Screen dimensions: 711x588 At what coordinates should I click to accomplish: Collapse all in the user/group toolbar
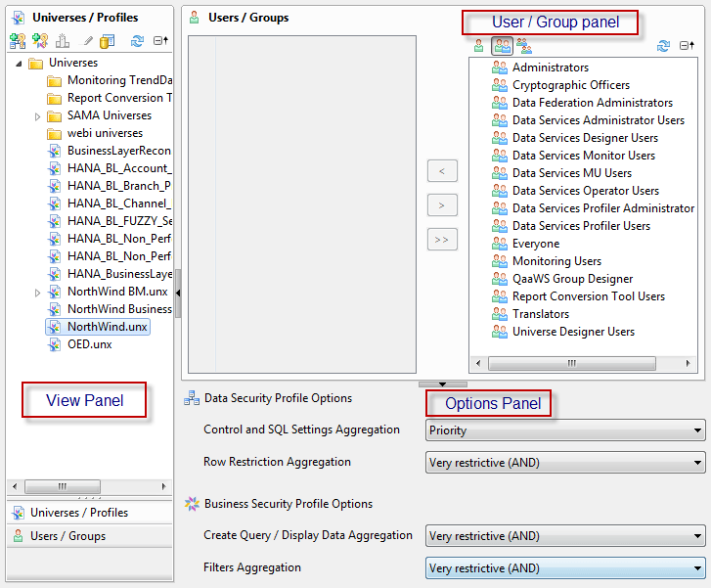pyautogui.click(x=687, y=45)
